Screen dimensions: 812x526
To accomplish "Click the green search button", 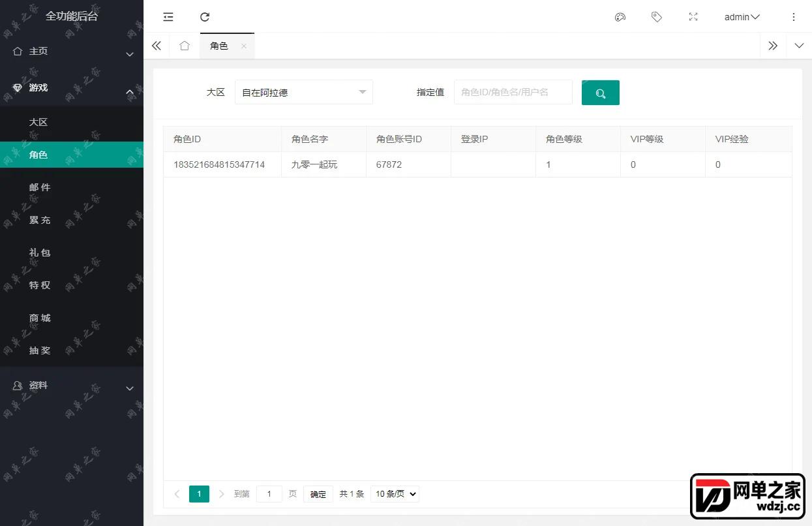I will pyautogui.click(x=601, y=93).
